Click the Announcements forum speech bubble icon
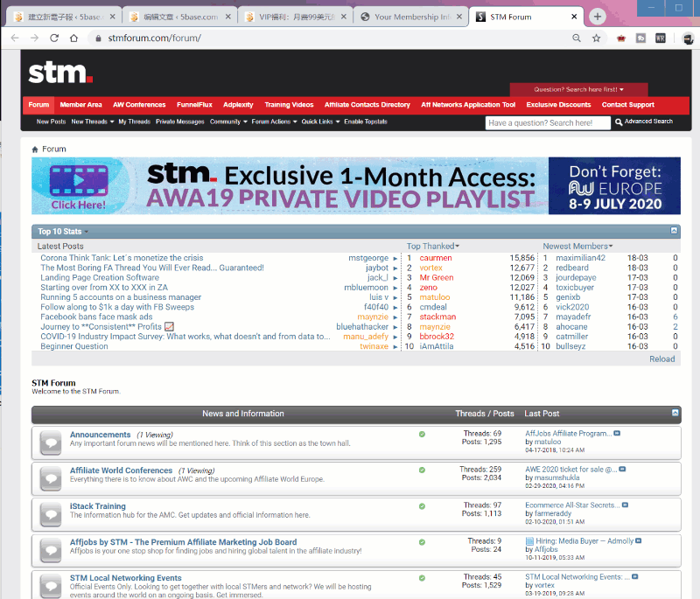 pyautogui.click(x=51, y=442)
